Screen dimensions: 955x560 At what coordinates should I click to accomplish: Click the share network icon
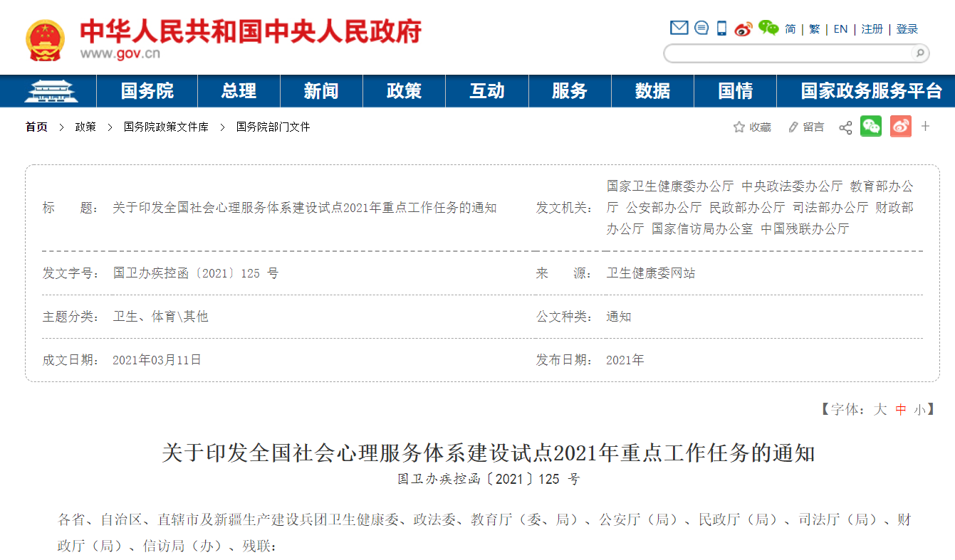[845, 127]
